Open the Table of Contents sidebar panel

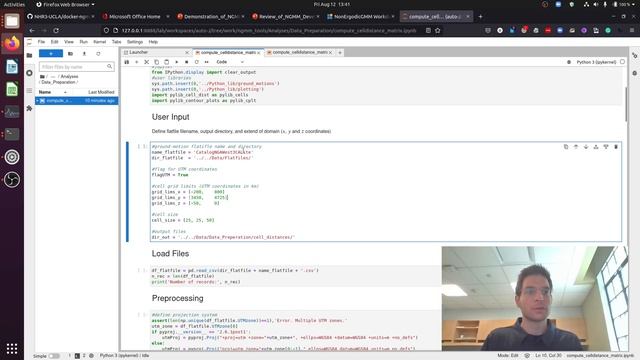[x=29, y=91]
